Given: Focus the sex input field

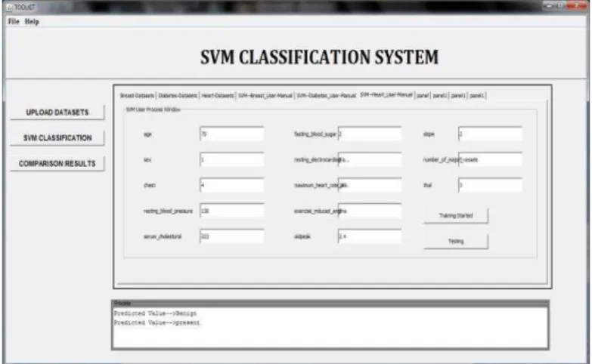Looking at the screenshot, I should (x=232, y=159).
